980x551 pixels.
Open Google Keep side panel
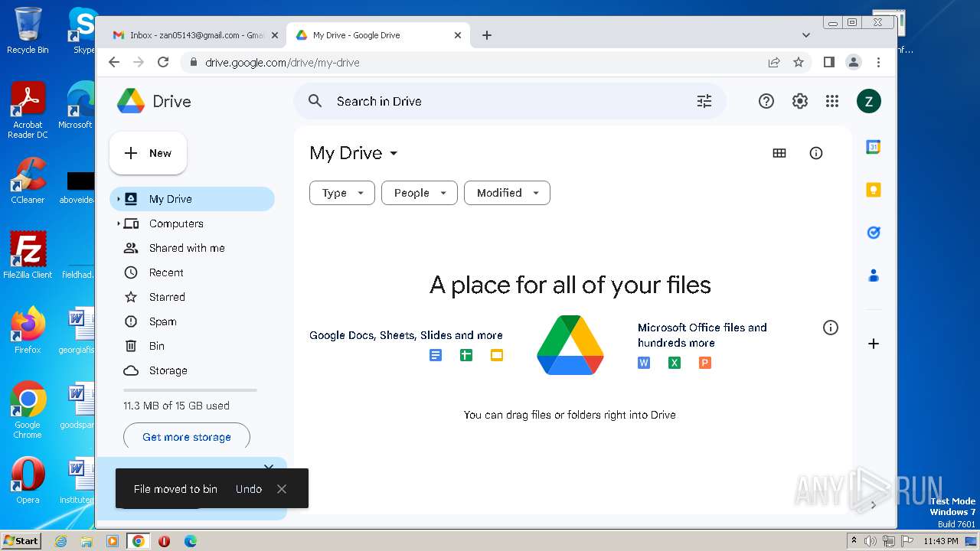tap(874, 190)
